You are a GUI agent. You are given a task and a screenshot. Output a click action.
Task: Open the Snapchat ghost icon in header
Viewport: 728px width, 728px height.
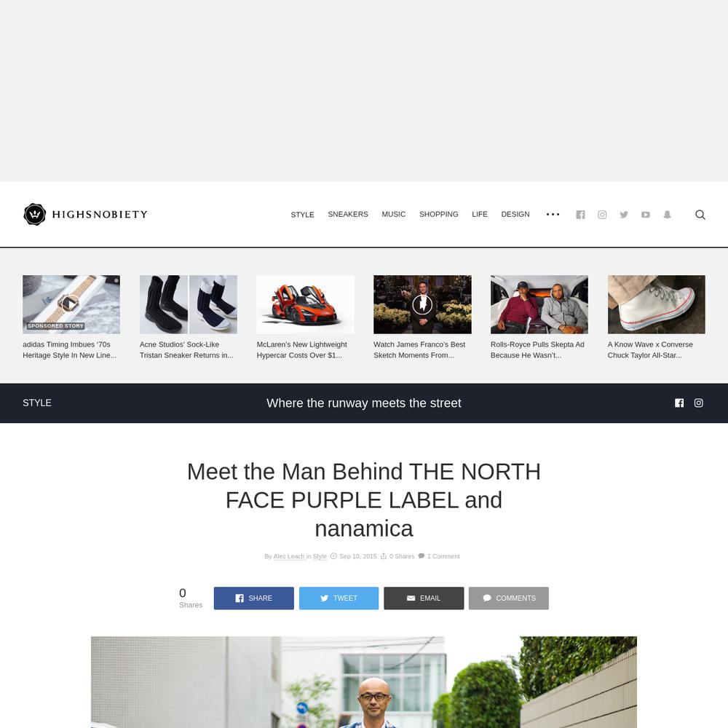coord(667,215)
